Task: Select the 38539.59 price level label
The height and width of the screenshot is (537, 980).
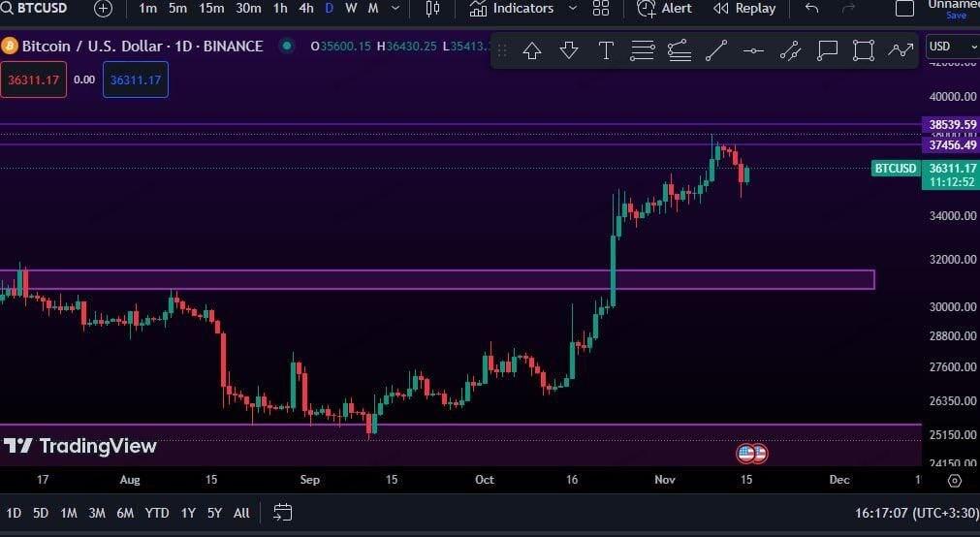Action: coord(951,124)
